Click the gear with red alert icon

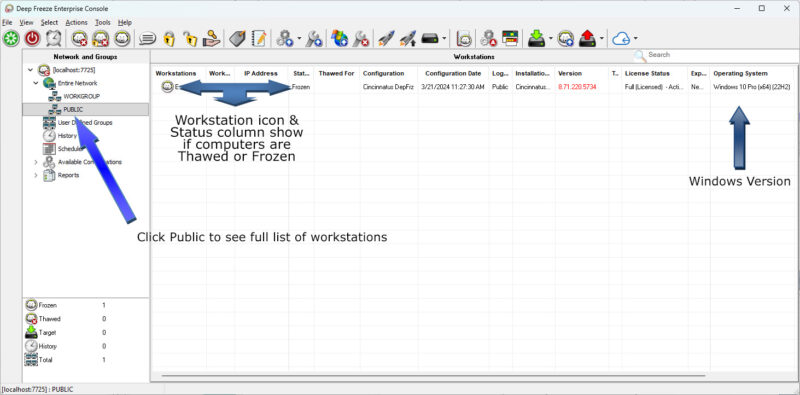coord(488,39)
